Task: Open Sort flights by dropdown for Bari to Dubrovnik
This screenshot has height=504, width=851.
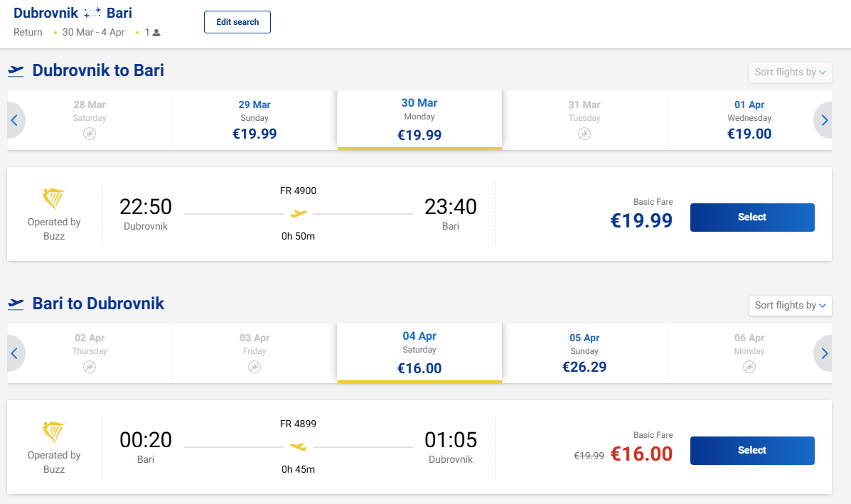Action: [790, 305]
